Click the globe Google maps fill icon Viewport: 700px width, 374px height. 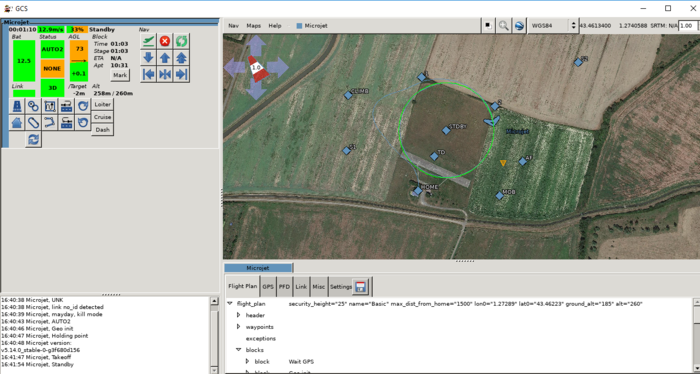click(x=519, y=26)
